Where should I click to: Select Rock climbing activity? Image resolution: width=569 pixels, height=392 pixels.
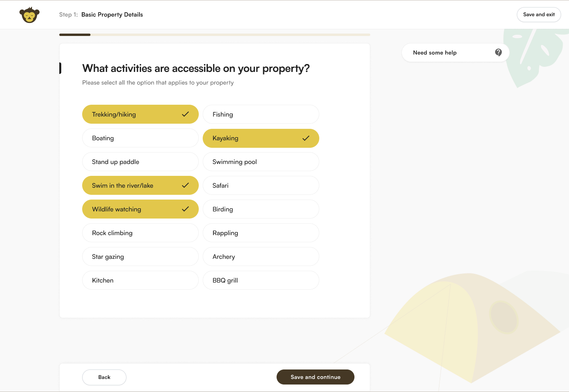coord(140,233)
